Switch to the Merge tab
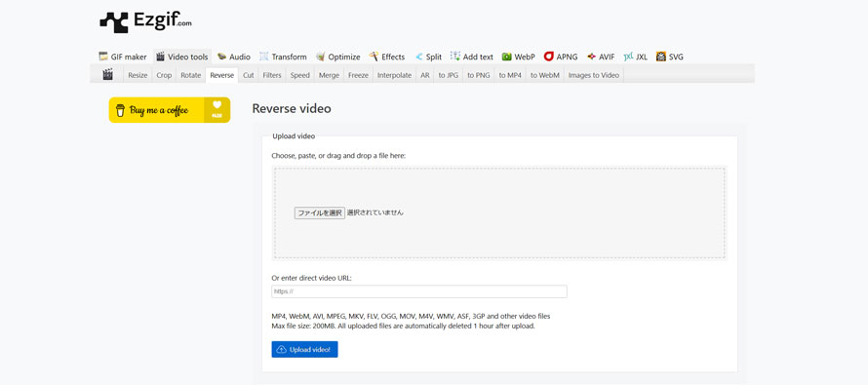 (x=329, y=75)
